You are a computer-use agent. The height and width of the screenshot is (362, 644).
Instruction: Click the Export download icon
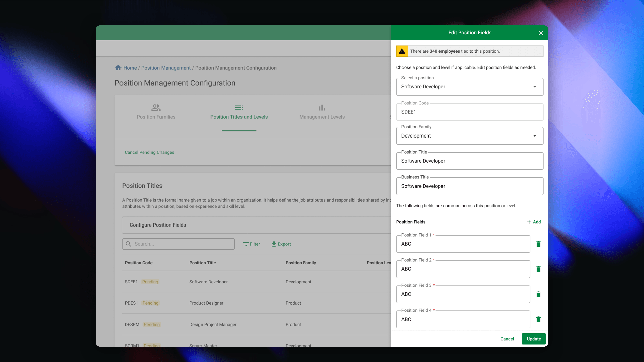pos(274,244)
